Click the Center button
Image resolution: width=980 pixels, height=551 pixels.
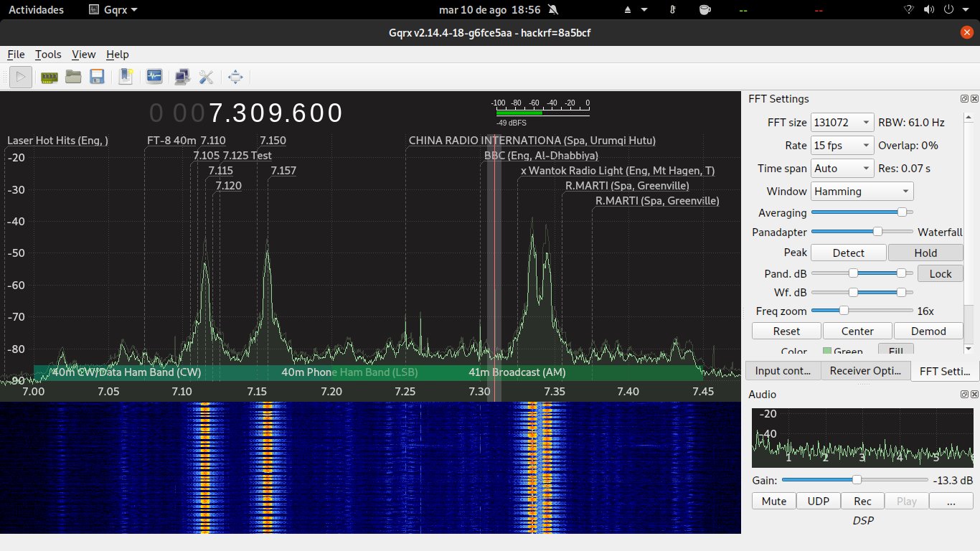click(857, 331)
